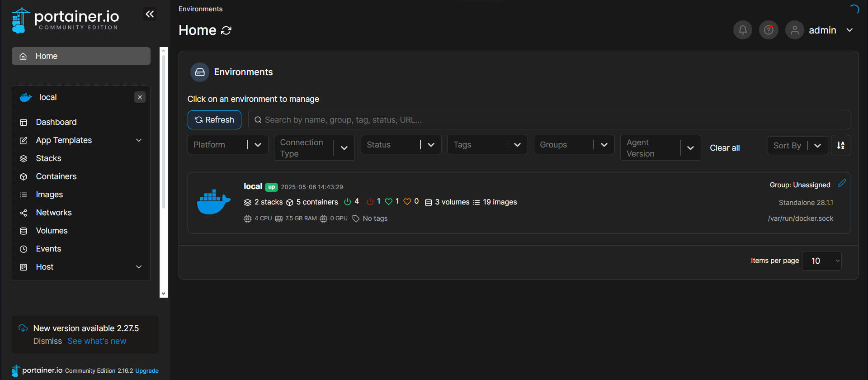Click the healthy containers green heart icon

tap(388, 202)
